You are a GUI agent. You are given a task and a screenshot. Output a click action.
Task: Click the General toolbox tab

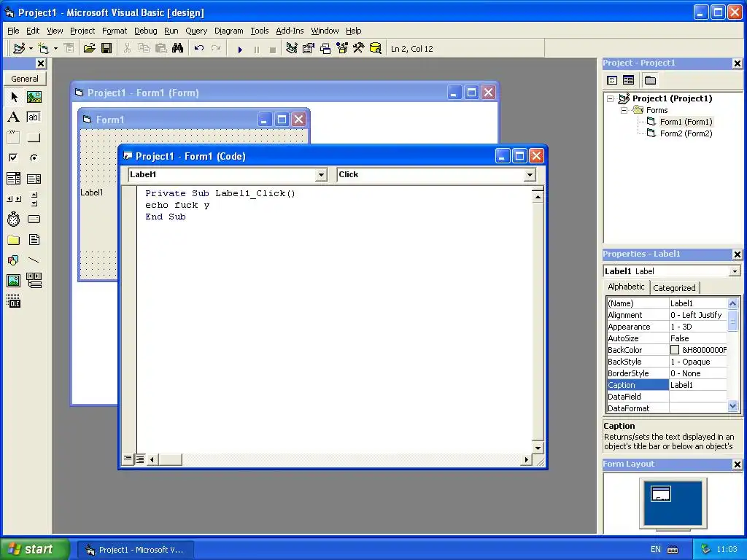tap(25, 79)
